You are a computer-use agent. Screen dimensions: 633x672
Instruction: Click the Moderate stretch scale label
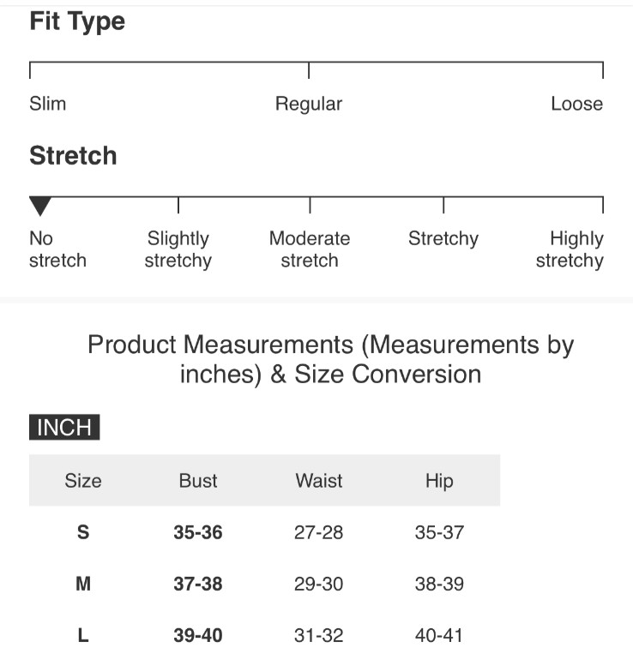click(310, 249)
